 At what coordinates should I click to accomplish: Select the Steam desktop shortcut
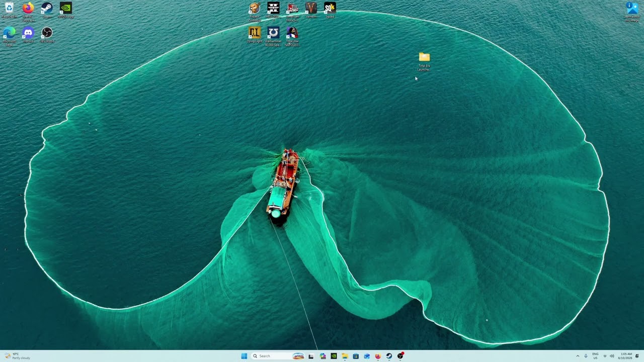47,11
